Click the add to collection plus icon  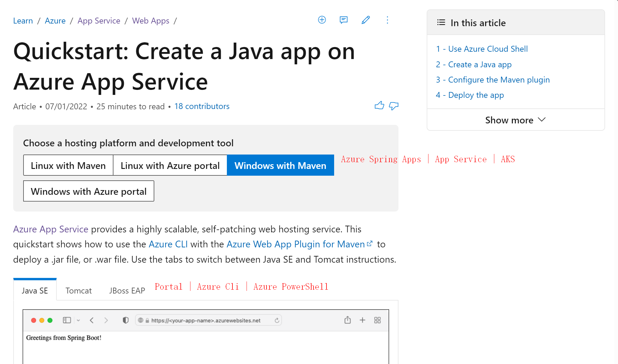[x=322, y=20]
